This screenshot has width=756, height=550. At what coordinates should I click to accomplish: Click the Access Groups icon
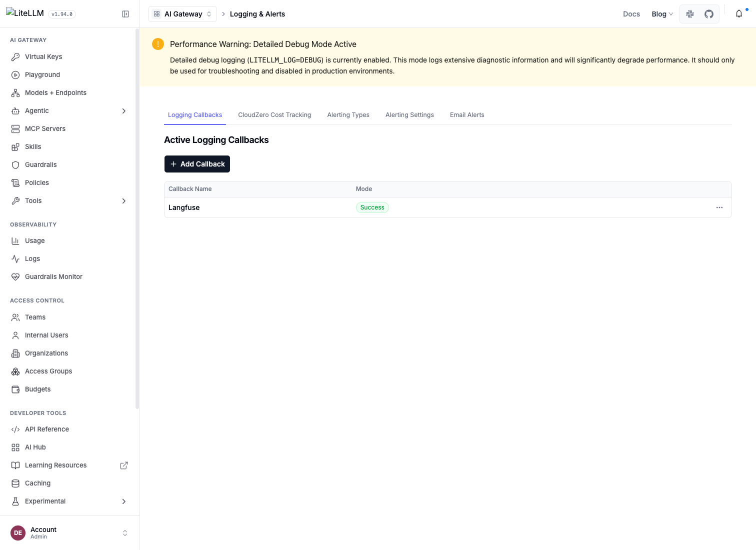click(15, 371)
